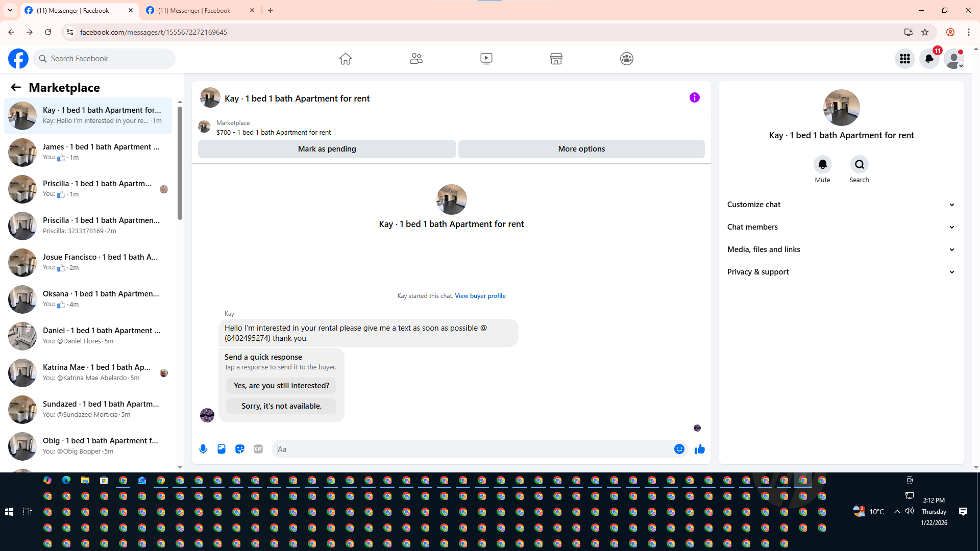The image size is (980, 551).
Task: Go back using Marketplace back arrow
Action: [16, 88]
